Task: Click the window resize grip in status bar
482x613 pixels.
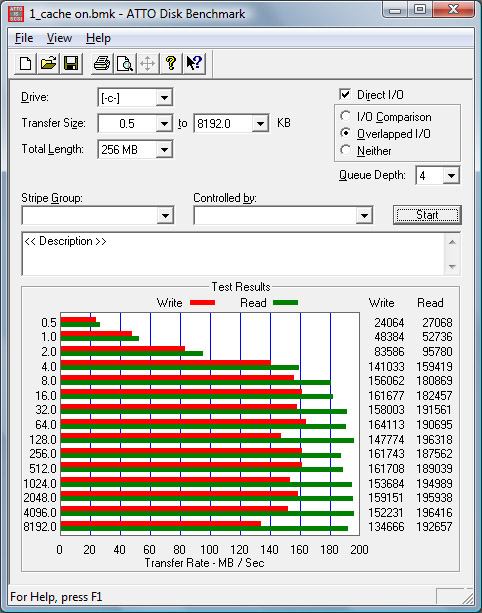Action: pos(468,597)
